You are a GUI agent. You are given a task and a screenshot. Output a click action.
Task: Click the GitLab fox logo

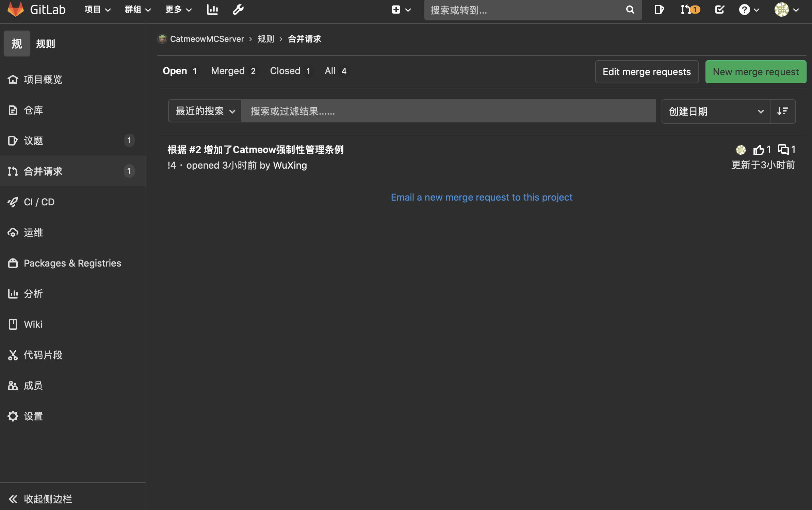[16, 9]
